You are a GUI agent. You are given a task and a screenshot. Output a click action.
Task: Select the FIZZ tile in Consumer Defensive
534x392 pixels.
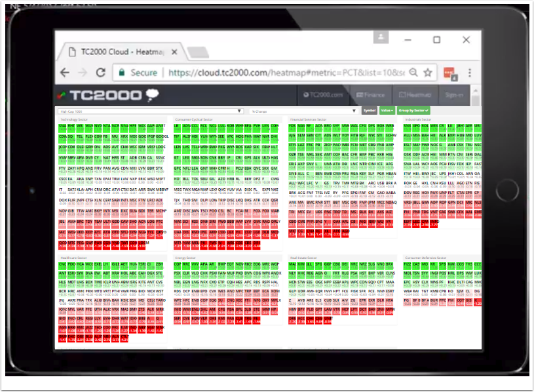point(408,265)
